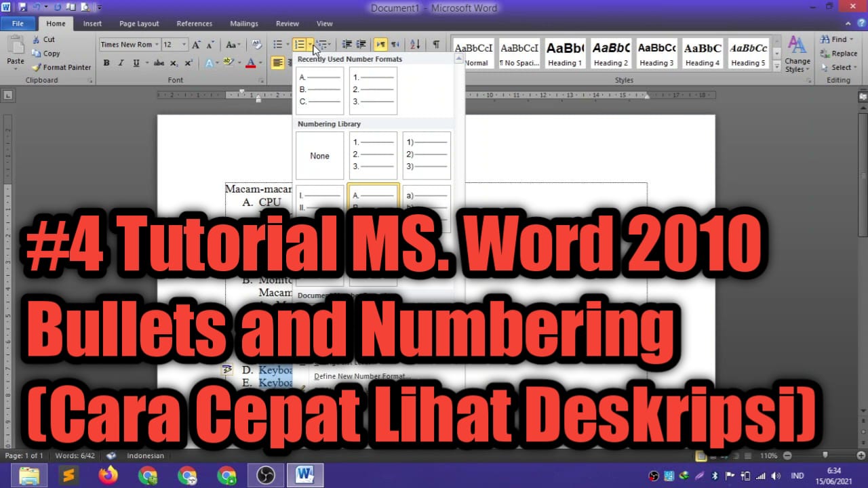The height and width of the screenshot is (488, 868).
Task: Toggle Strikethrough formatting
Action: click(x=159, y=63)
